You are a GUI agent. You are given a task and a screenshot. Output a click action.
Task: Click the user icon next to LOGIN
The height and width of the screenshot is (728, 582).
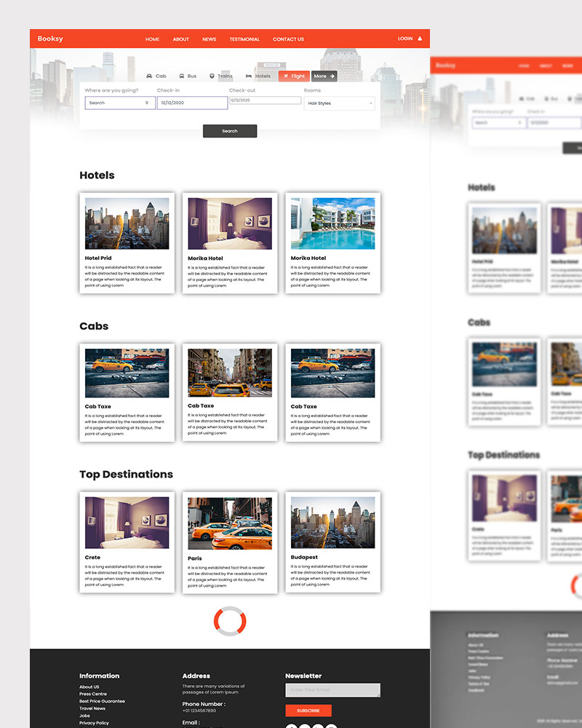(x=420, y=39)
